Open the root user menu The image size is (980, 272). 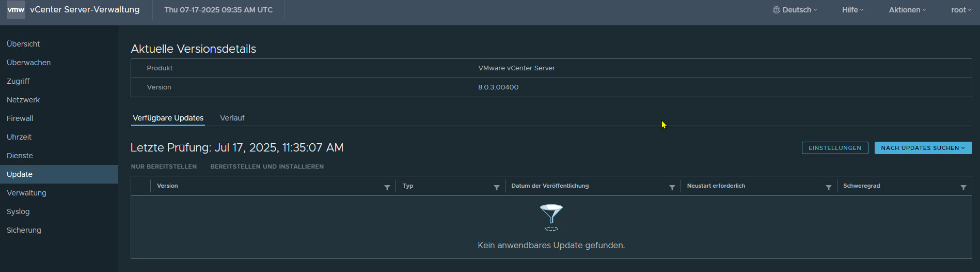pyautogui.click(x=961, y=10)
